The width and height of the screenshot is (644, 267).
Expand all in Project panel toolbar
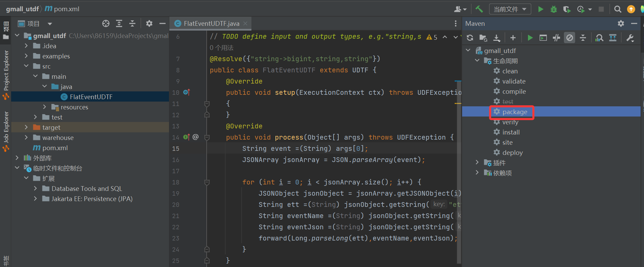(119, 23)
